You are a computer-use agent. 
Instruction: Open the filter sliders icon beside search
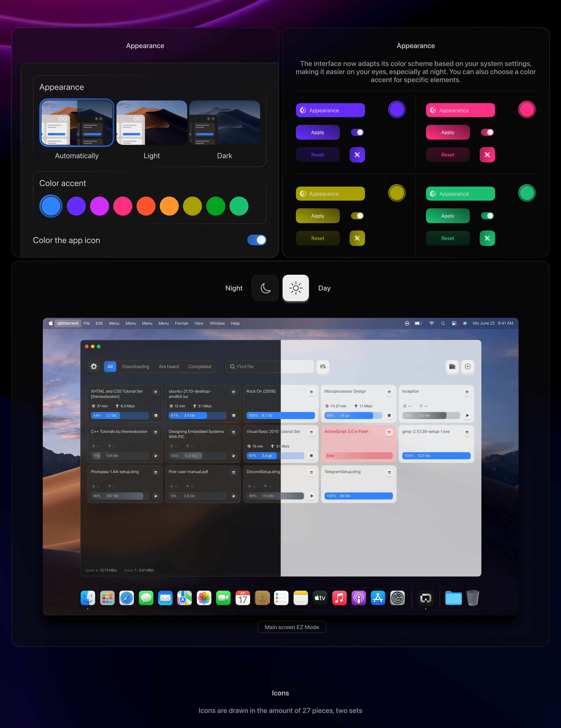(x=323, y=366)
